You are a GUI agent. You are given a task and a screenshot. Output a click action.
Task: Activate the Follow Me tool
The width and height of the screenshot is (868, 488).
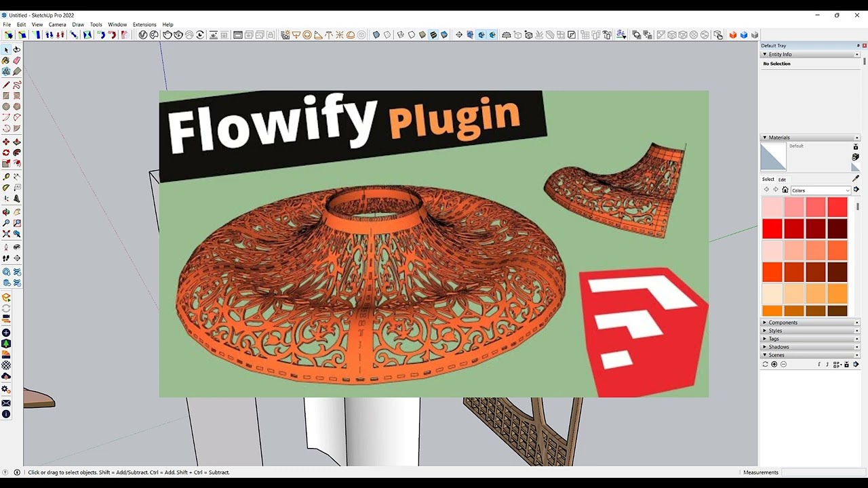point(17,152)
